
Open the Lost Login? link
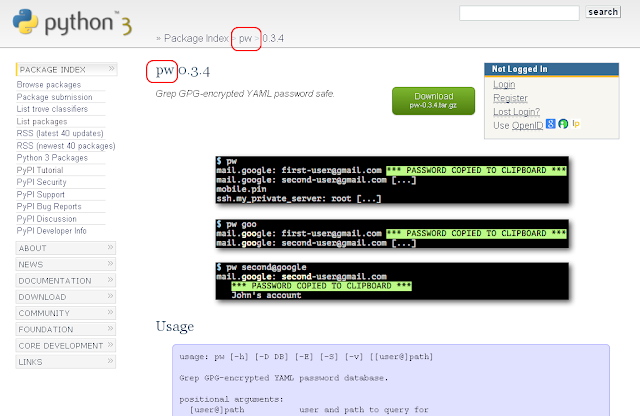tap(516, 111)
